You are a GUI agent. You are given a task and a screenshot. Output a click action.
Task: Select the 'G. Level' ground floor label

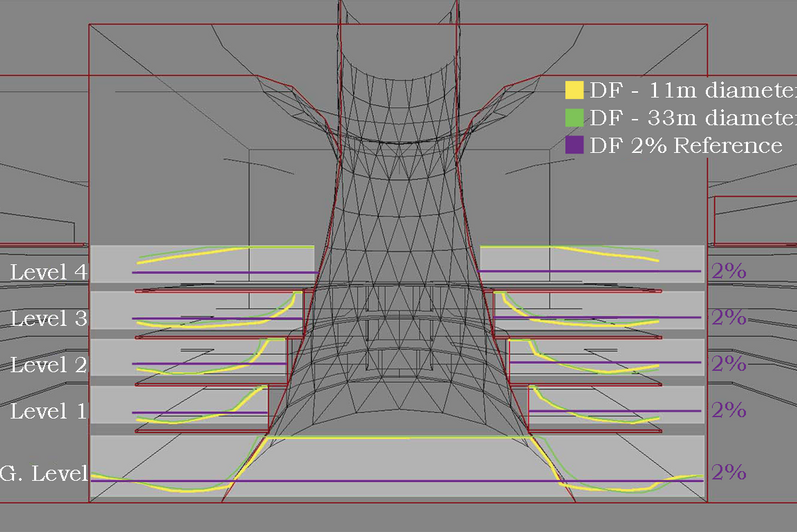pyautogui.click(x=45, y=474)
